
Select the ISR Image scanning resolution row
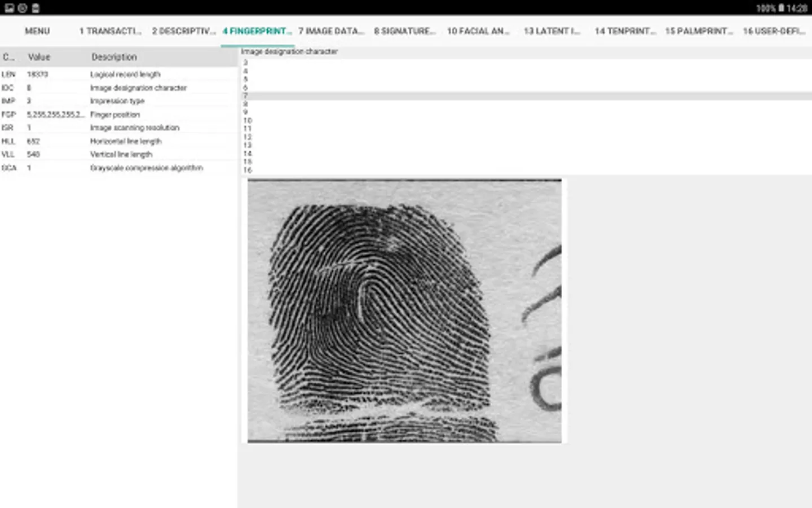(118, 128)
